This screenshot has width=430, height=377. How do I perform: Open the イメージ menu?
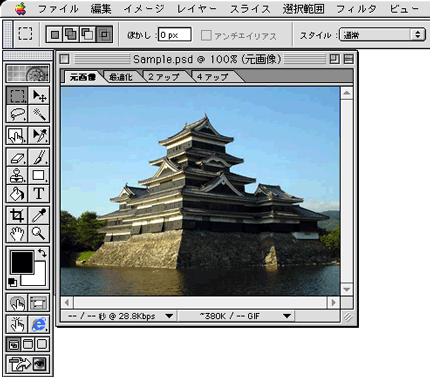144,9
